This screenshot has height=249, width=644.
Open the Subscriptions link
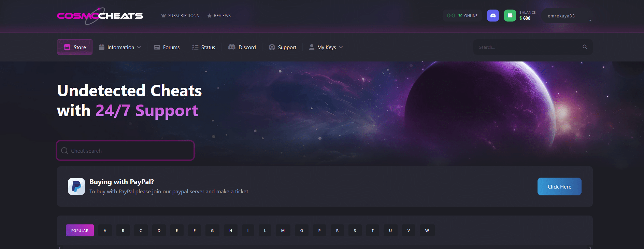point(180,16)
